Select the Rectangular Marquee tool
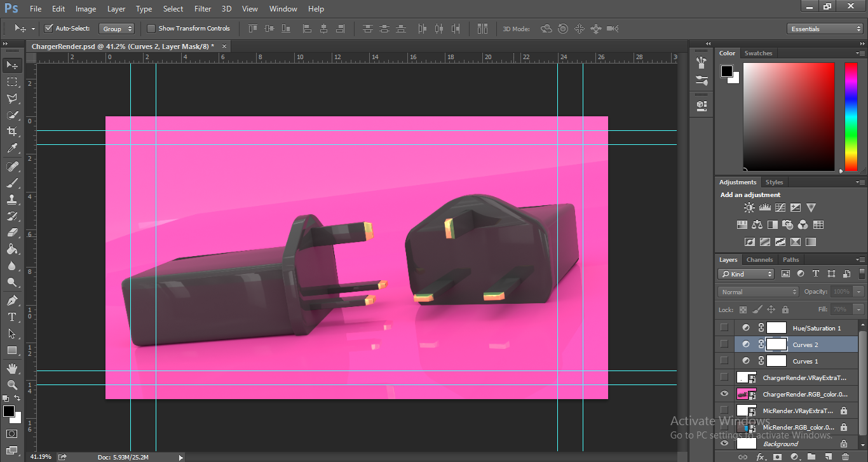This screenshot has height=462, width=868. [12, 82]
